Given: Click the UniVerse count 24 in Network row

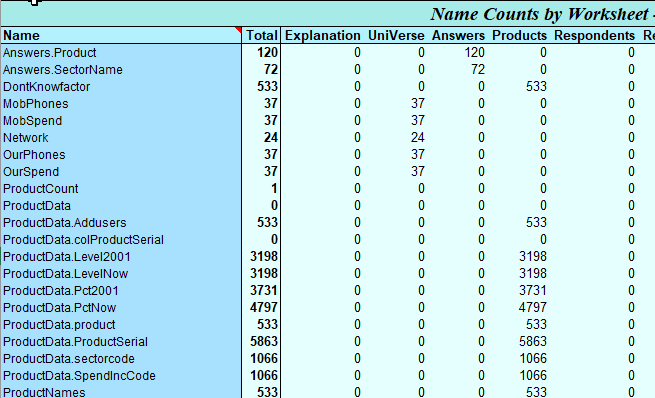Looking at the screenshot, I should pyautogui.click(x=418, y=138).
